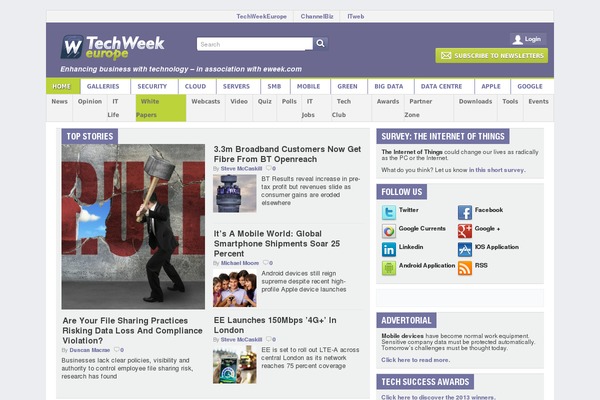Open the BT tower thumbnail

click(235, 193)
